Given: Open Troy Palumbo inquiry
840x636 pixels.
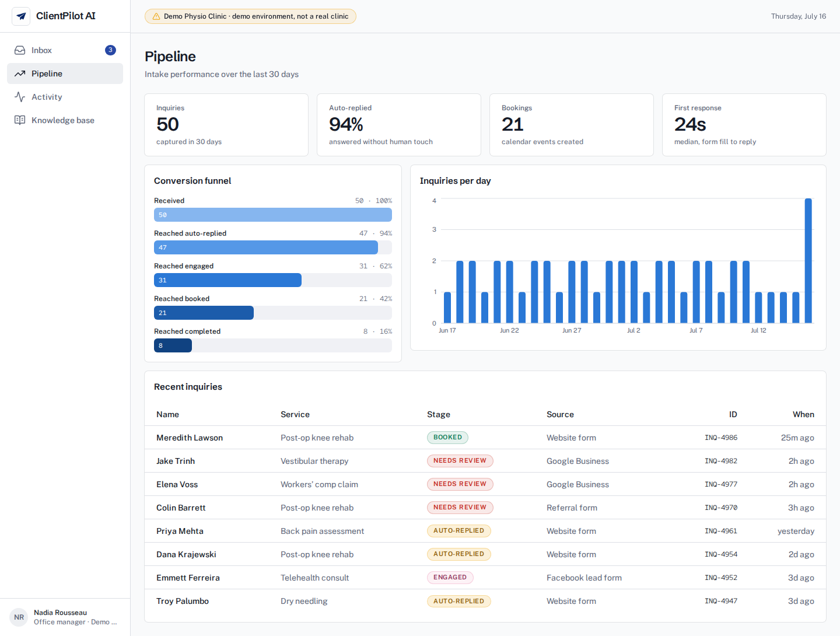Looking at the screenshot, I should tap(485, 601).
